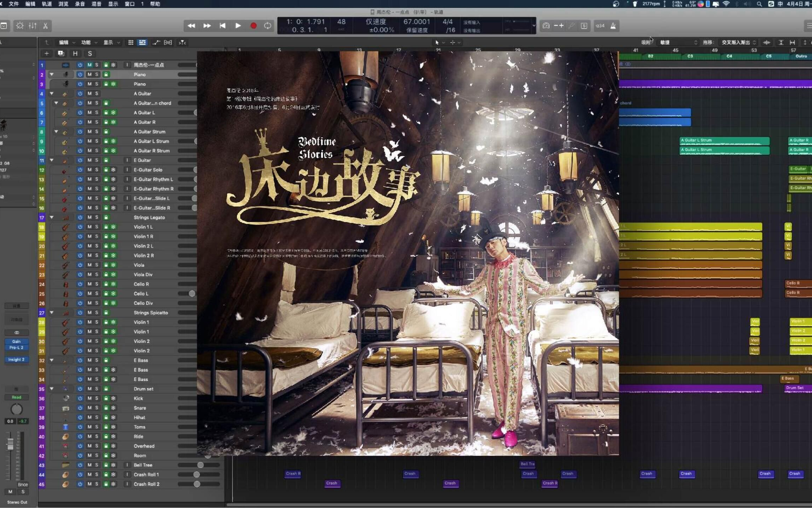Toggle waveform zoom button
Viewport: 812px width, 508px height.
(767, 42)
